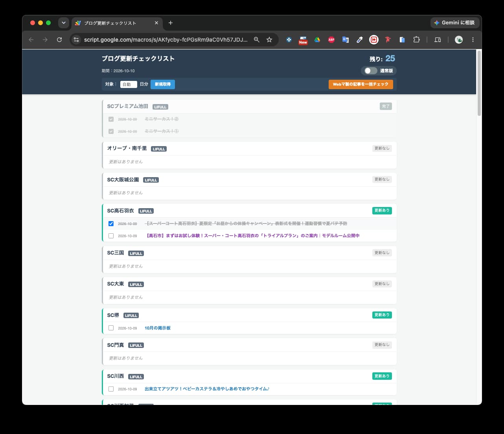Image resolution: width=504 pixels, height=434 pixels.
Task: Open the Extensions puzzle piece menu
Action: (x=416, y=40)
